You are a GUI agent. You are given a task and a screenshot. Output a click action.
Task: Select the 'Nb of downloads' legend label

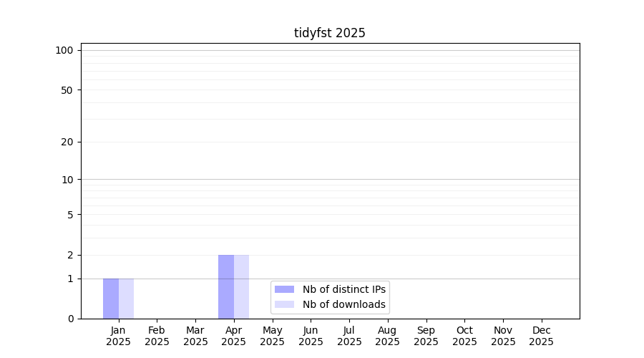coord(343,304)
